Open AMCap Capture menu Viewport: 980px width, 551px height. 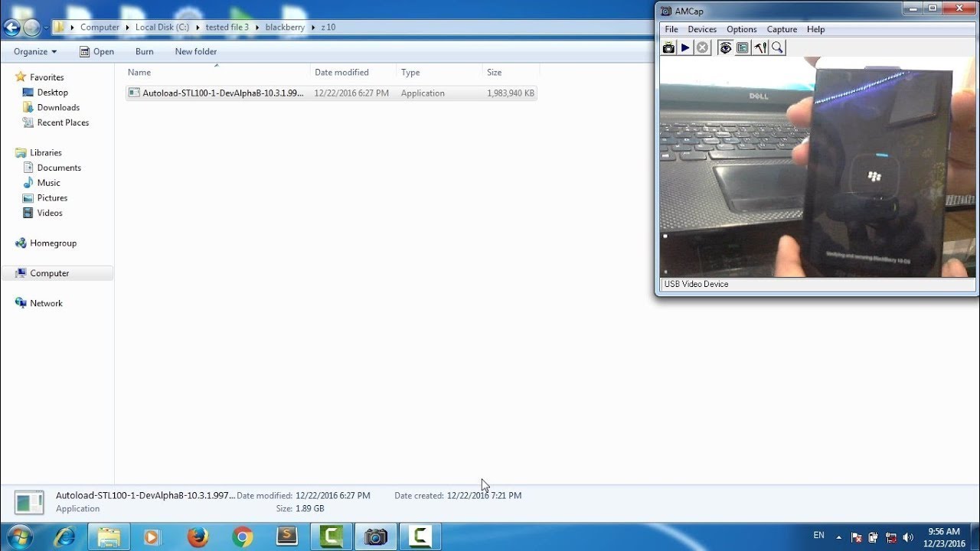(x=782, y=29)
